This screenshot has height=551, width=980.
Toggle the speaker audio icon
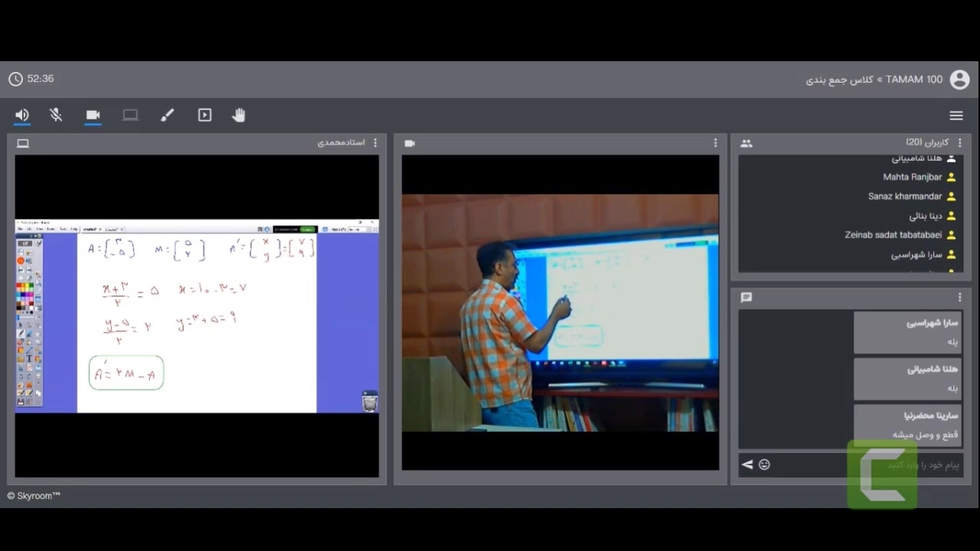[x=22, y=116]
